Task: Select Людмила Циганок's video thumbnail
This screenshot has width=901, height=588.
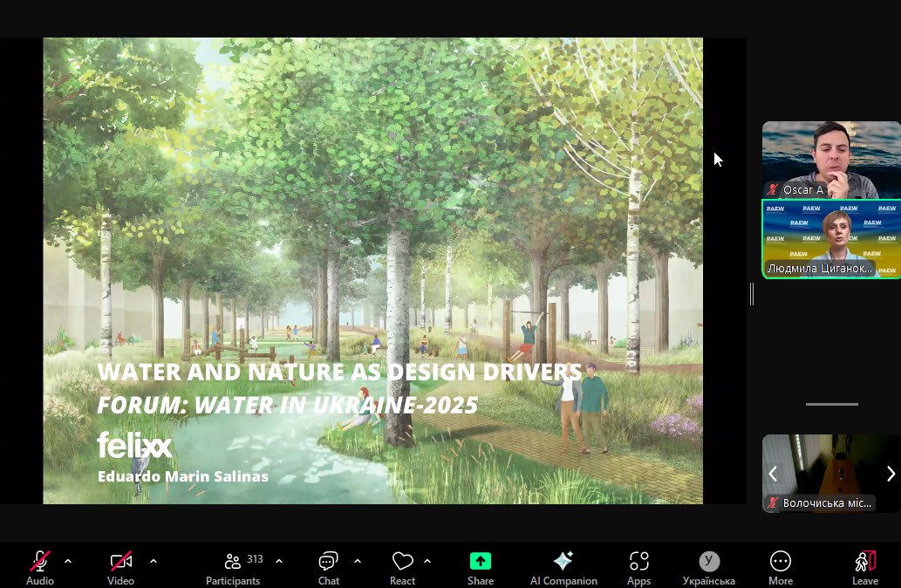Action: (x=830, y=238)
